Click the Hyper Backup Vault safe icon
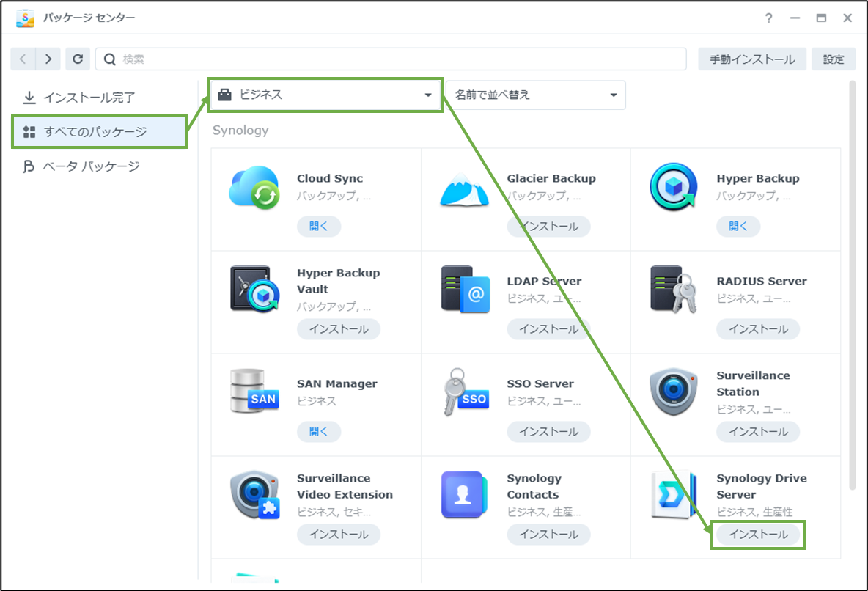Viewport: 868px width, 591px height. [x=254, y=289]
